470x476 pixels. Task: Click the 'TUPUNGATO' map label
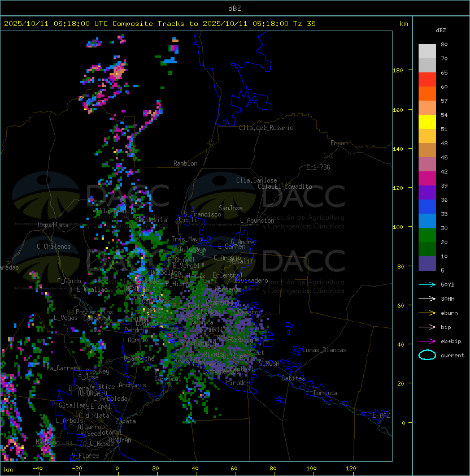[x=92, y=393]
